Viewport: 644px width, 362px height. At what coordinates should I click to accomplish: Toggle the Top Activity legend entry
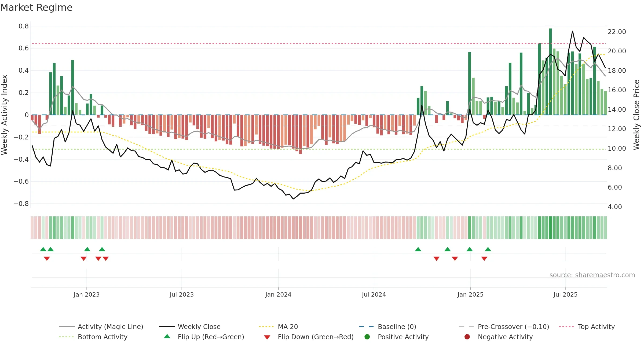pos(587,327)
